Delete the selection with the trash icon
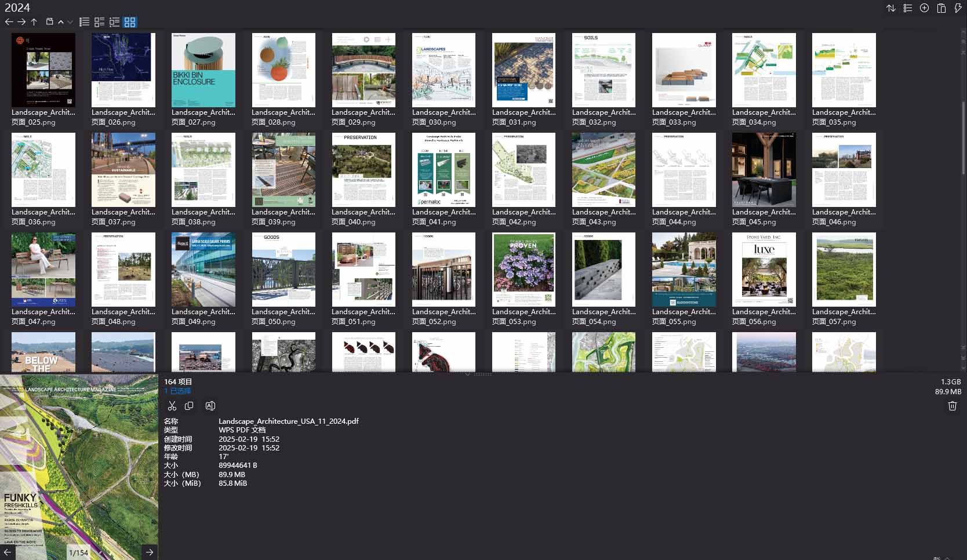The image size is (967, 560). [952, 406]
